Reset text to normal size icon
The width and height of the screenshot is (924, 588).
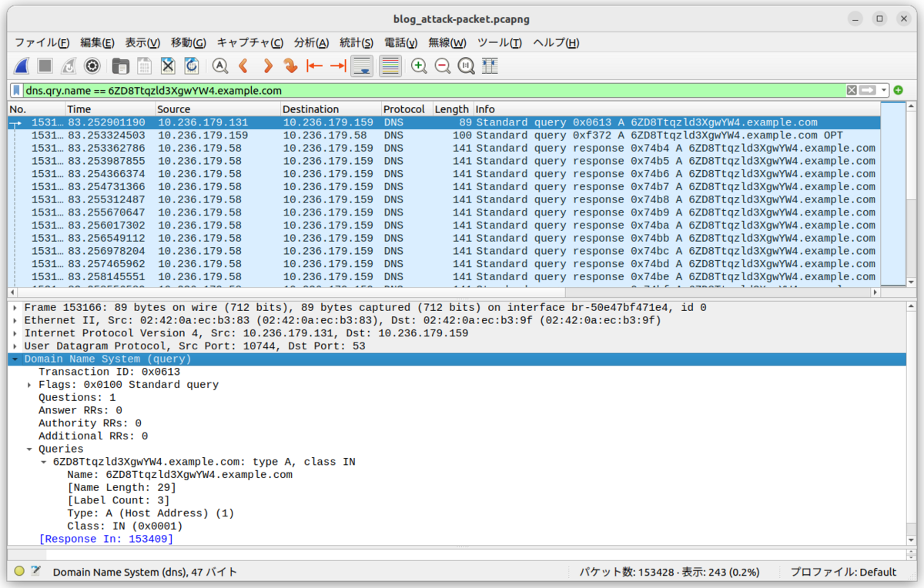coord(466,66)
